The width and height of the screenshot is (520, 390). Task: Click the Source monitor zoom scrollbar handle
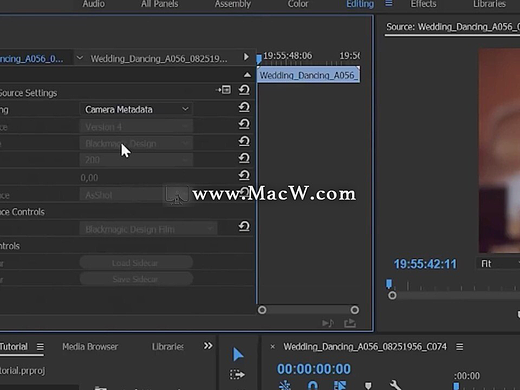pos(392,295)
